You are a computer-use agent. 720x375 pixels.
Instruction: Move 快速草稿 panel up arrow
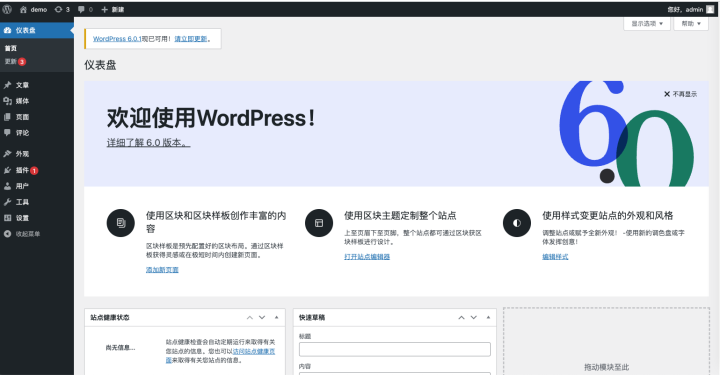461,318
